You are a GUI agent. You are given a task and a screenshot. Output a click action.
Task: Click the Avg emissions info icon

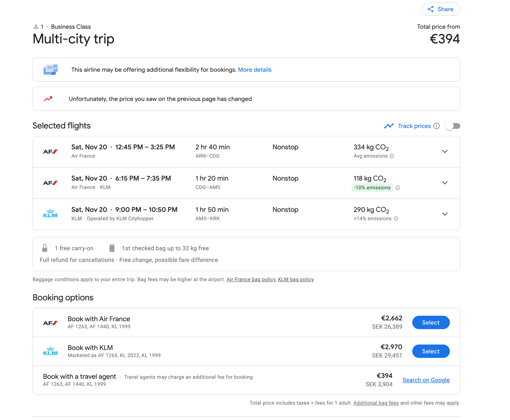[392, 156]
